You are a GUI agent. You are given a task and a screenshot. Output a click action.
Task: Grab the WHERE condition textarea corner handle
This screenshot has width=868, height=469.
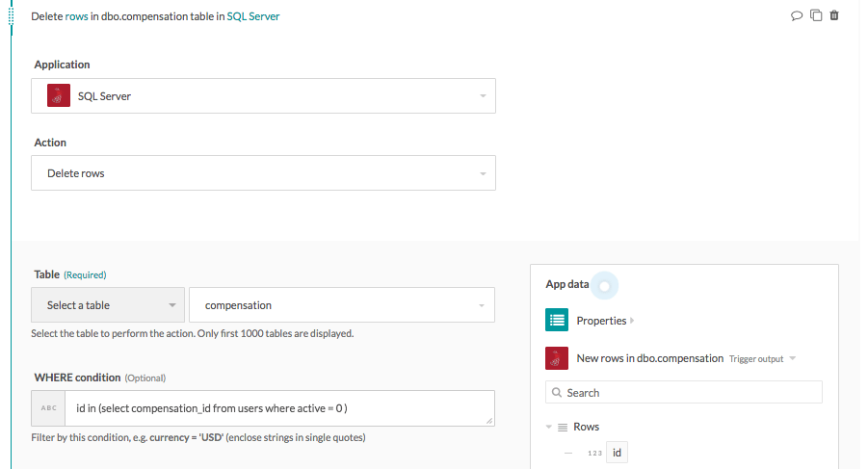pyautogui.click(x=489, y=421)
